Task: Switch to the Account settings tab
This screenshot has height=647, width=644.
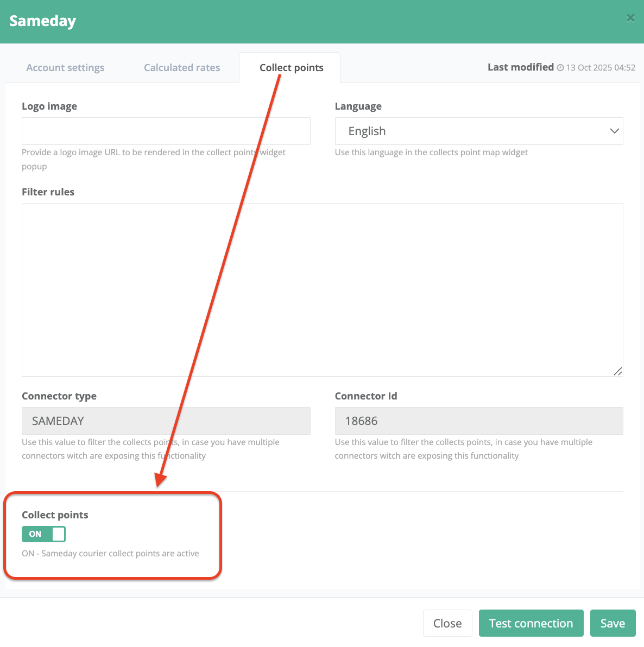Action: point(65,68)
